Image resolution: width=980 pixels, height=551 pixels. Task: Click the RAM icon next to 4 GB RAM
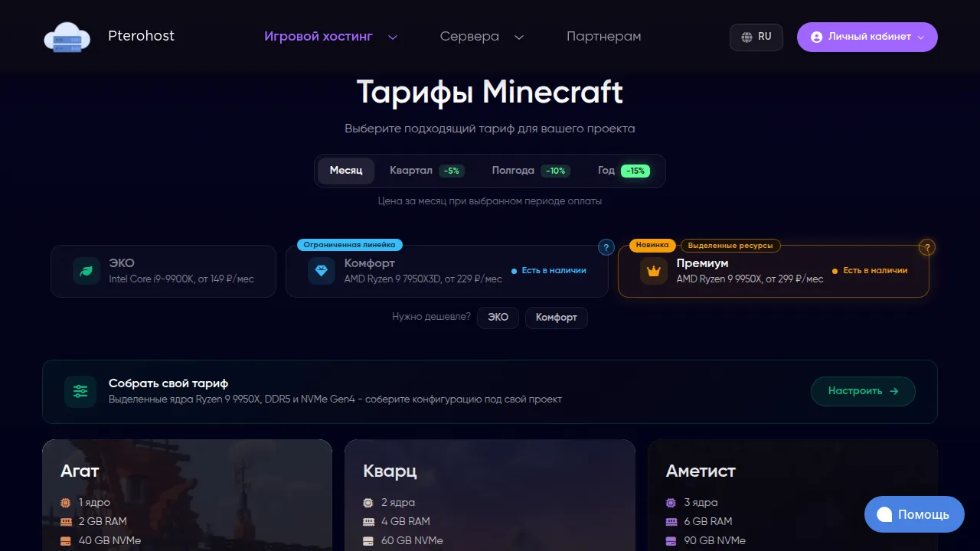368,522
